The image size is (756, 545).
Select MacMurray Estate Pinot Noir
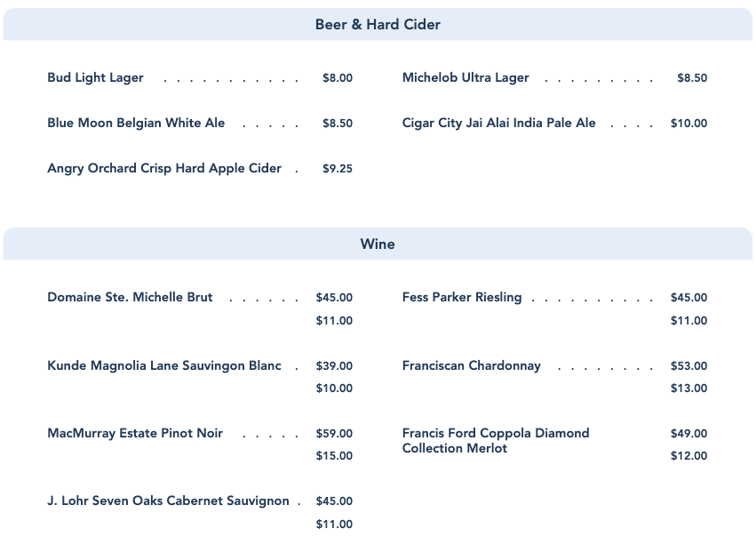tap(135, 434)
